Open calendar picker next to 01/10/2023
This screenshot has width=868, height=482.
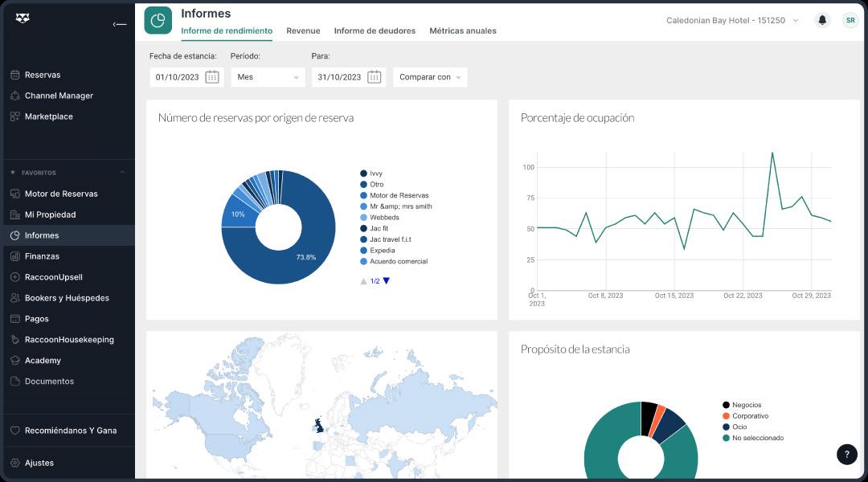212,77
